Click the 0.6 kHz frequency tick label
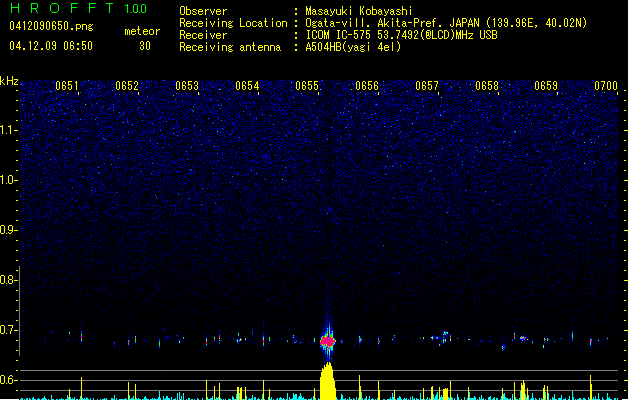The image size is (629, 400). [x=8, y=380]
